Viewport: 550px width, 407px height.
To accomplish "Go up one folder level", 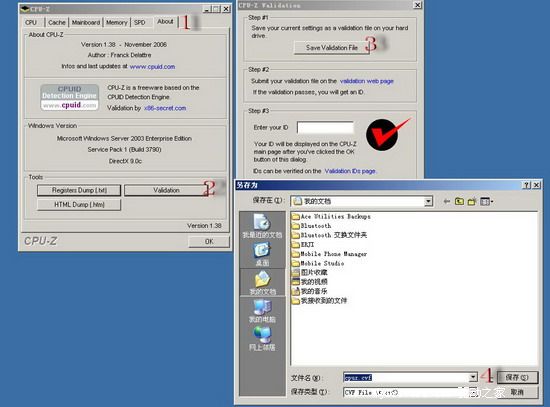I will click(x=459, y=201).
